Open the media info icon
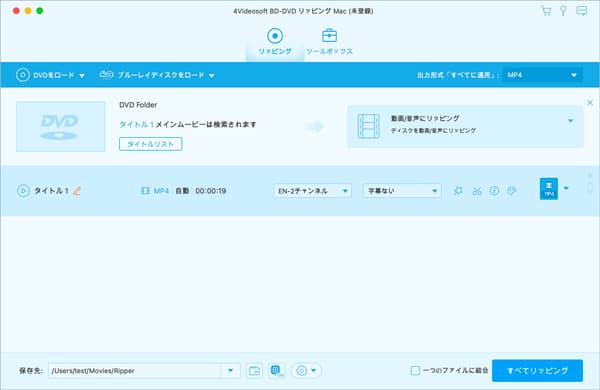Screen dimensions: 600x390 tap(494, 191)
